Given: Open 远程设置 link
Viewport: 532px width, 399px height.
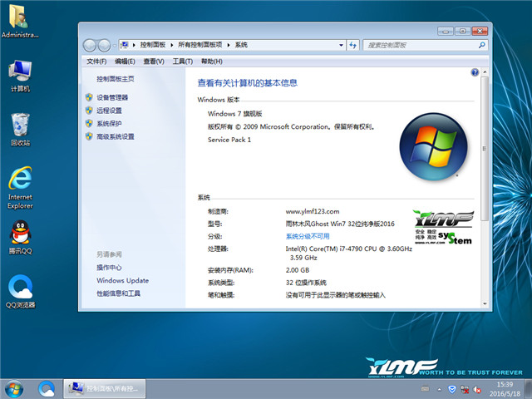Looking at the screenshot, I should (109, 111).
